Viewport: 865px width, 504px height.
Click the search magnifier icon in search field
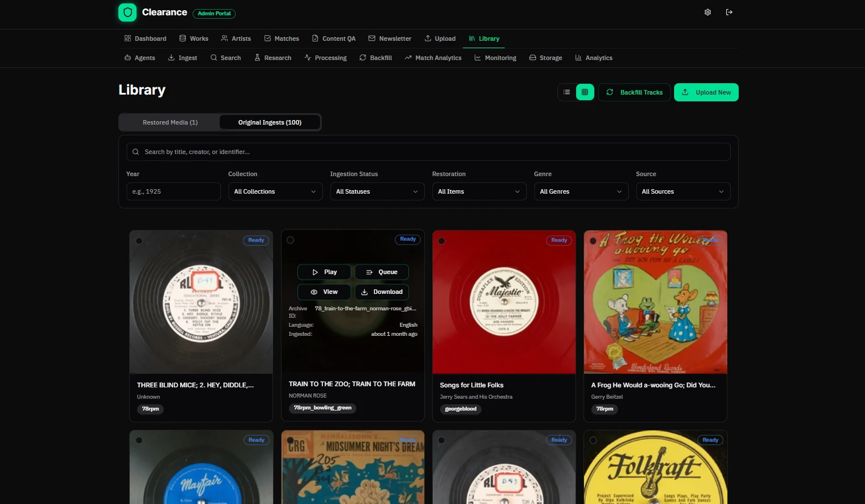point(135,152)
